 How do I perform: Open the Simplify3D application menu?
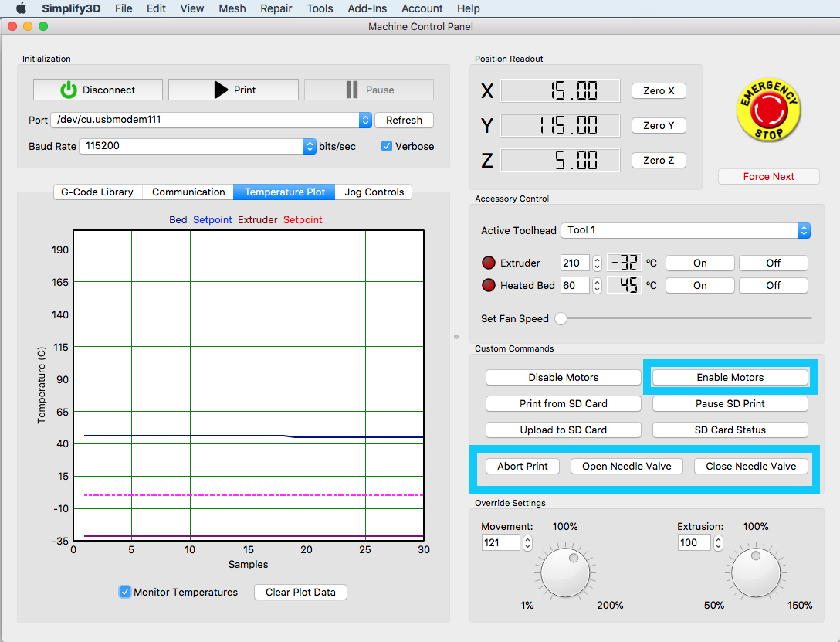tap(71, 8)
